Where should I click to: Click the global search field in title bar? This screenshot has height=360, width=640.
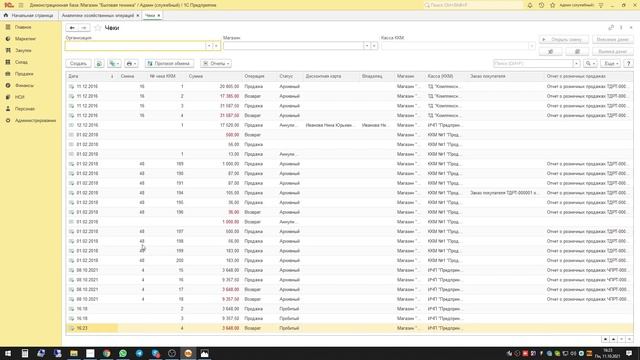coord(473,5)
